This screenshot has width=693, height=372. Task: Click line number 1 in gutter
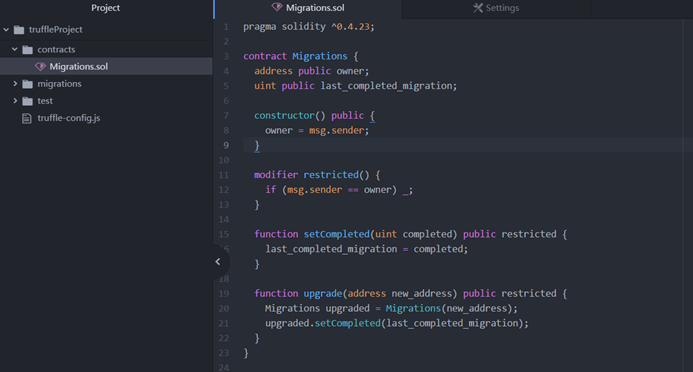point(226,27)
